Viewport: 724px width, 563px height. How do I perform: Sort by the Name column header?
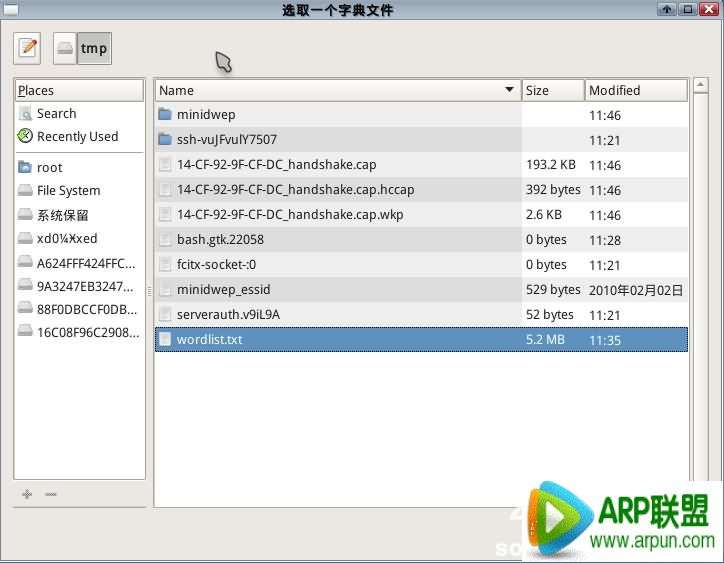pos(338,90)
